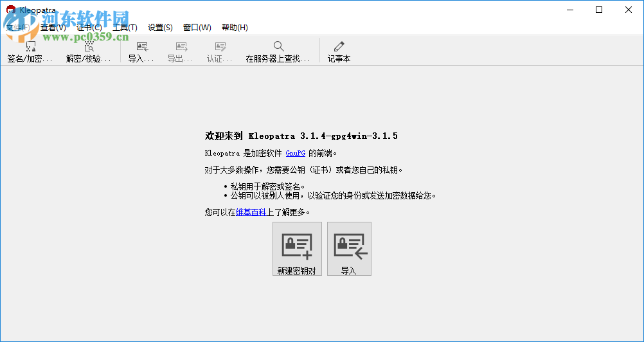644x342 pixels.
Task: Open the Tools (工具) menu
Action: pos(125,28)
